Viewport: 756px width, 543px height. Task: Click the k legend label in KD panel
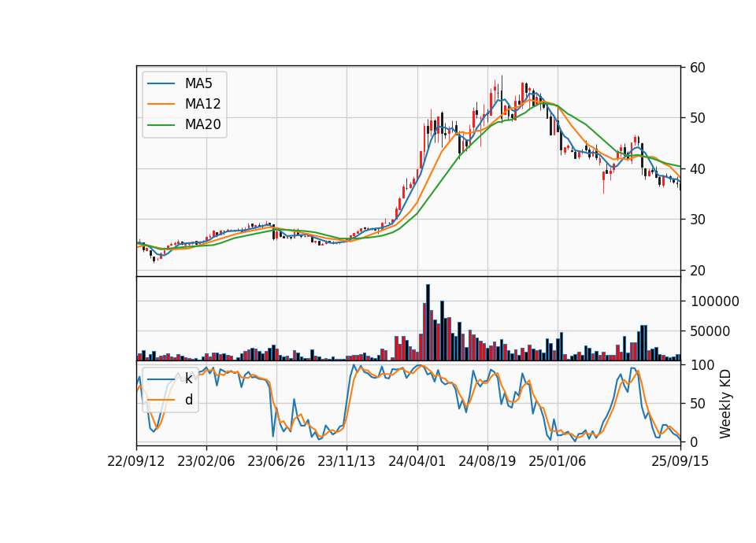188,379
